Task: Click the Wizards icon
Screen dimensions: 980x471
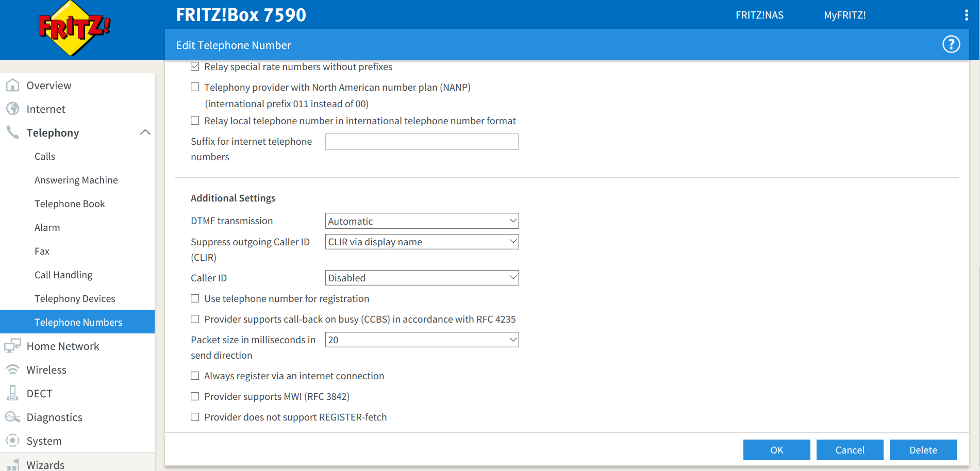Action: pyautogui.click(x=12, y=464)
